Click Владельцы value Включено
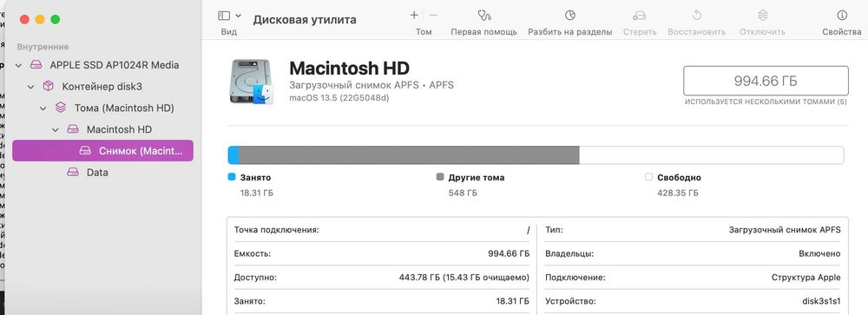This screenshot has height=315, width=868. tap(819, 253)
